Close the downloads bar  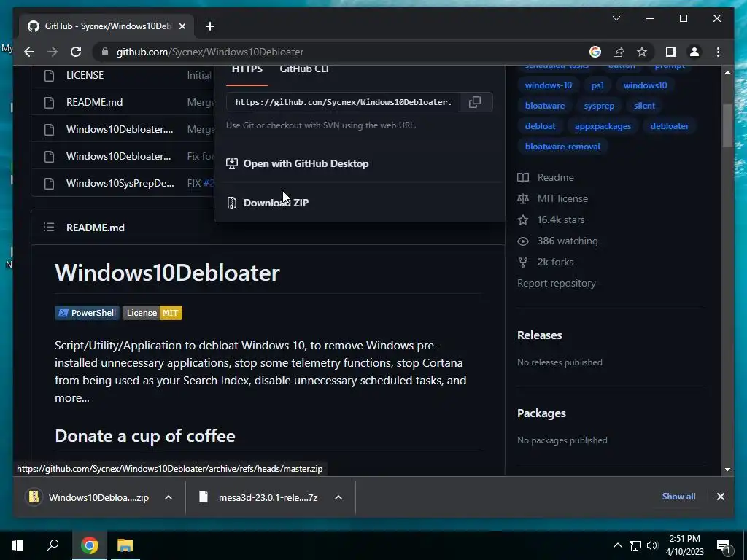(x=720, y=497)
